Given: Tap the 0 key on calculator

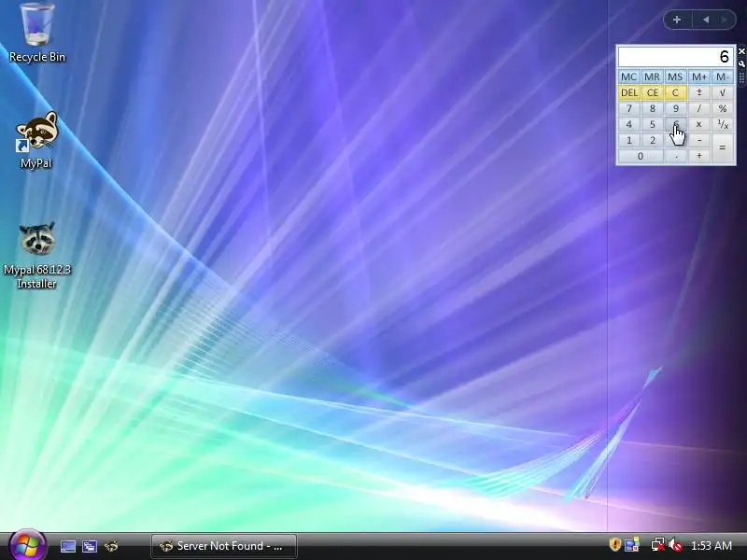Looking at the screenshot, I should coord(641,156).
